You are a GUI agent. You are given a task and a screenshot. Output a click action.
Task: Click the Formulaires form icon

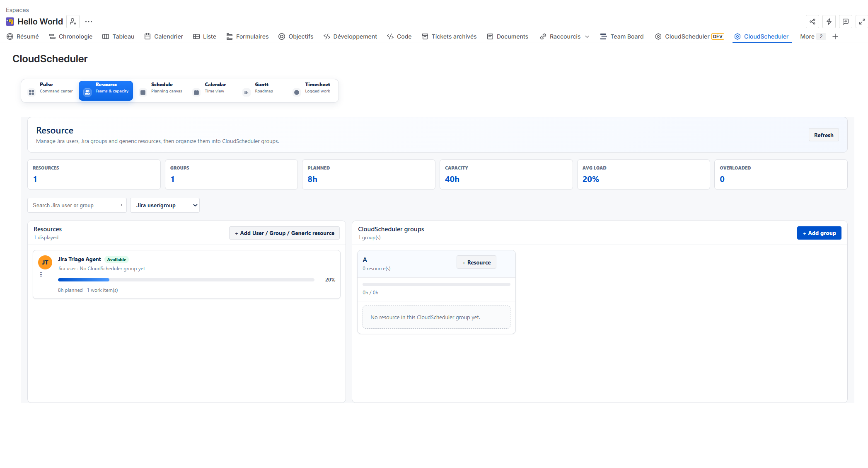pos(230,36)
